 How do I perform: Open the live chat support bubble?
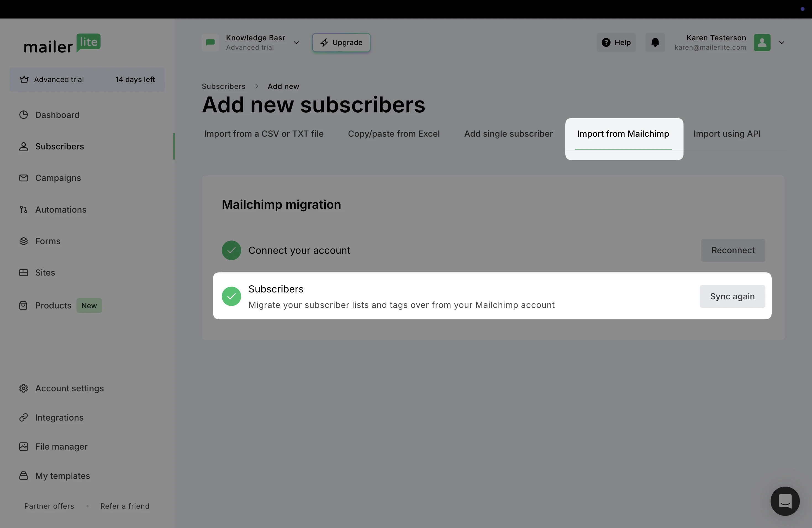785,501
